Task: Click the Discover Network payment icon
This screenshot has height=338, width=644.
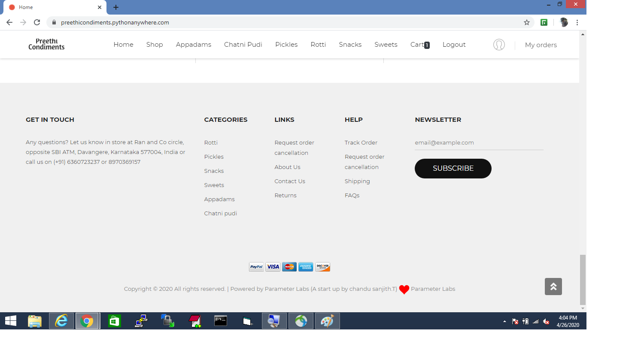Action: coord(322,266)
